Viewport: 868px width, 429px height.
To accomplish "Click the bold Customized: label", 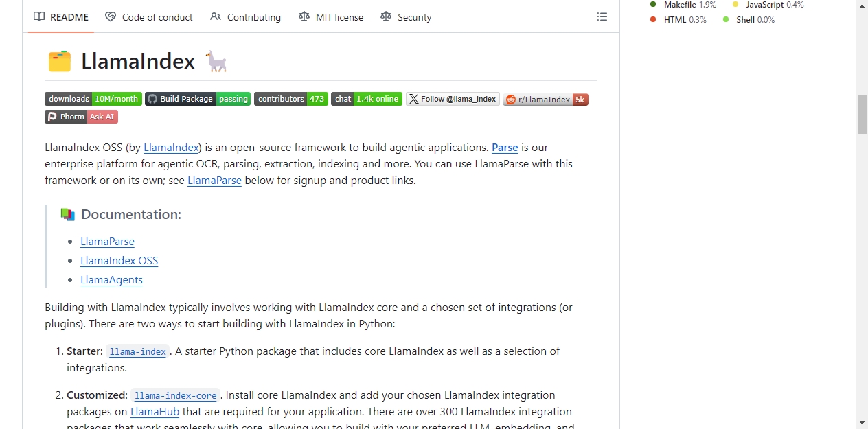I will pyautogui.click(x=97, y=395).
